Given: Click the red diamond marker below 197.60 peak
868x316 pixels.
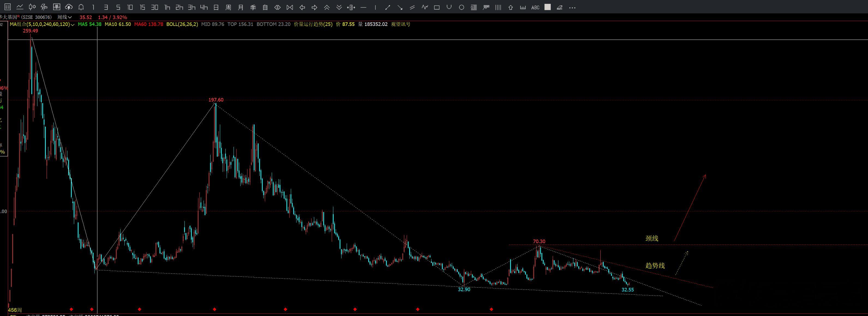Looking at the screenshot, I should point(215,309).
